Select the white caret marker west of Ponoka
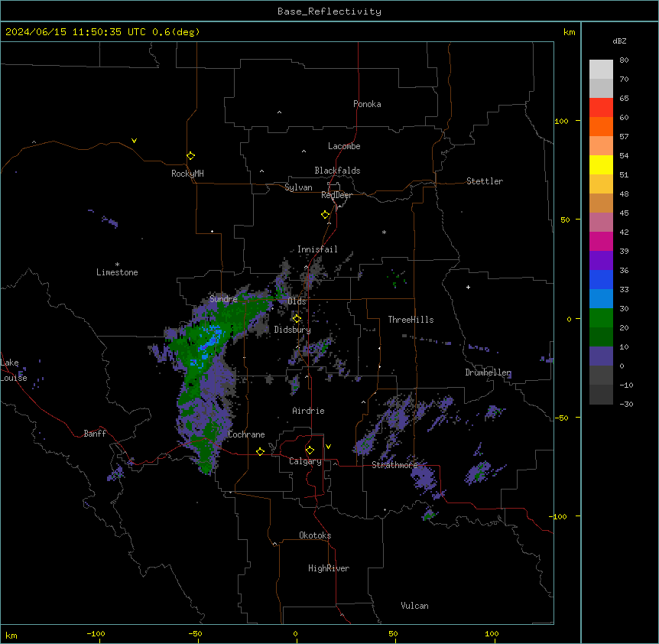This screenshot has width=659, height=644. pos(279,112)
